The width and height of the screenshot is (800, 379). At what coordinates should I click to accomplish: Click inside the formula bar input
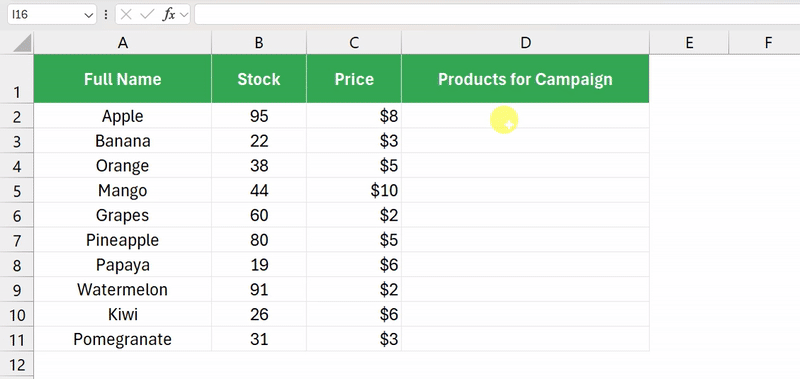(x=497, y=15)
